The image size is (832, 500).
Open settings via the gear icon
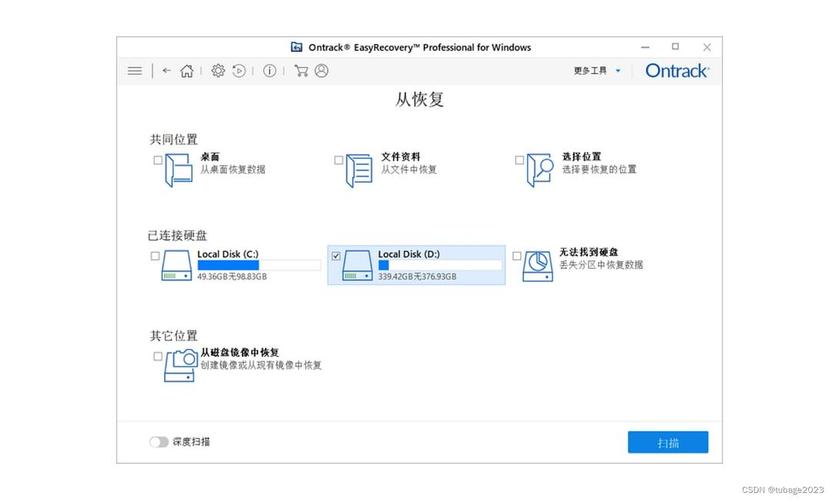pos(218,71)
